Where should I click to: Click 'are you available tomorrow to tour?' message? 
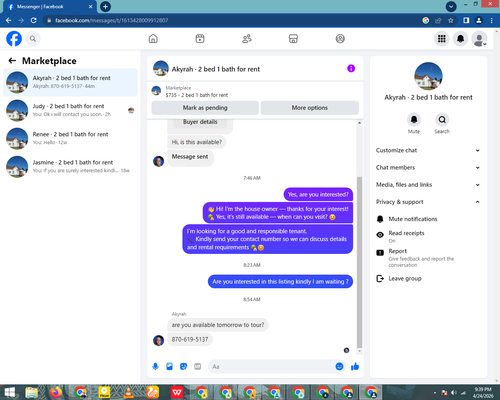coord(218,325)
